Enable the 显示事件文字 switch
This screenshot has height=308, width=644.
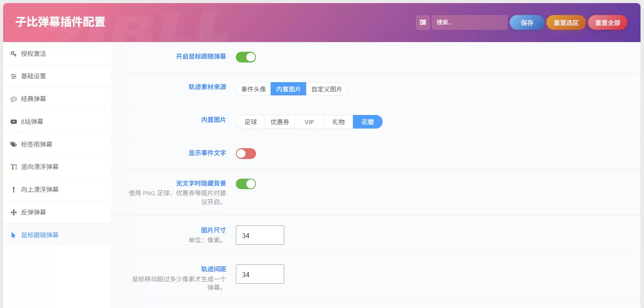point(246,154)
